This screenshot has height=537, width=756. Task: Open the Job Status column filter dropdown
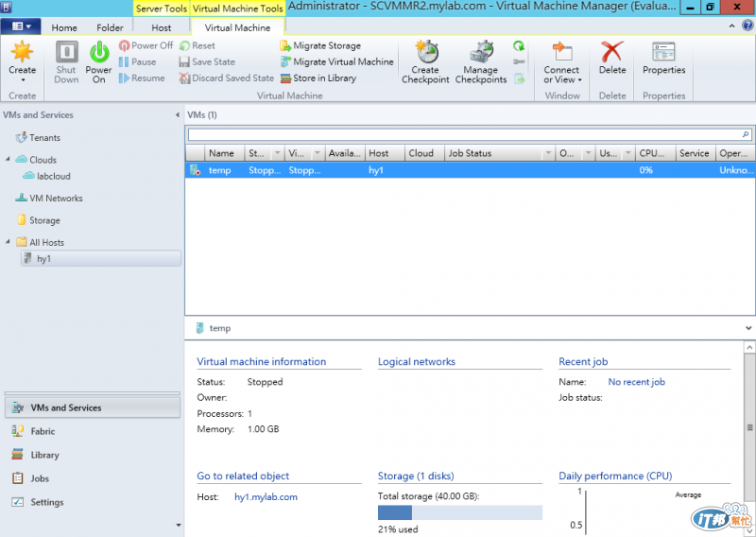coord(548,153)
